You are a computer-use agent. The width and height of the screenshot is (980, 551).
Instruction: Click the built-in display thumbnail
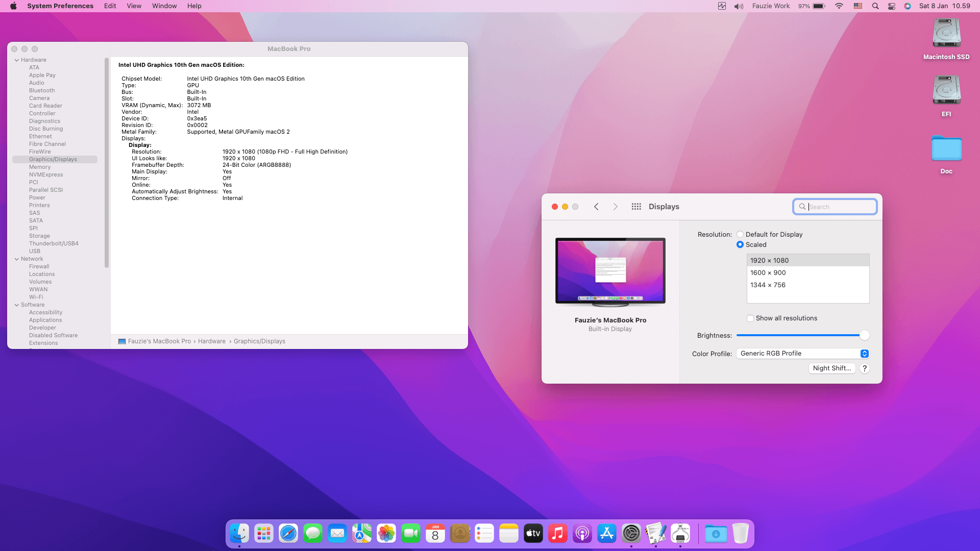coord(610,272)
